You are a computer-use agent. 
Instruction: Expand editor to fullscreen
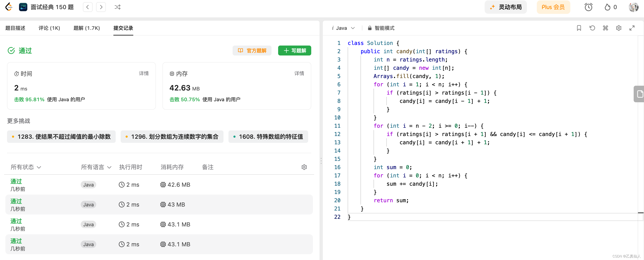coord(632,28)
